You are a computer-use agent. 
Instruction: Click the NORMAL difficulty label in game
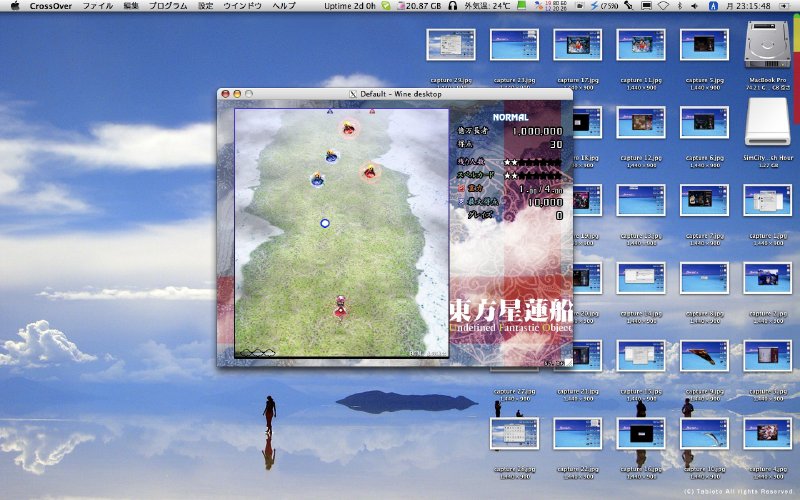point(510,117)
